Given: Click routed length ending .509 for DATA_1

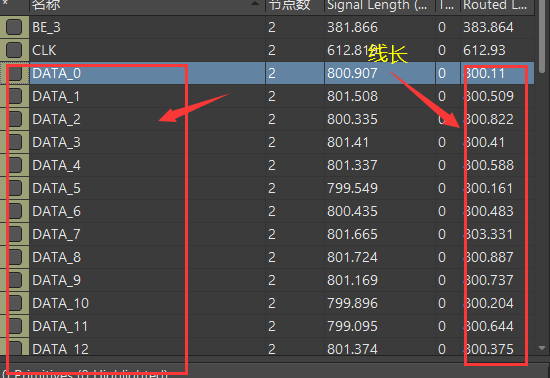Looking at the screenshot, I should coord(488,96).
